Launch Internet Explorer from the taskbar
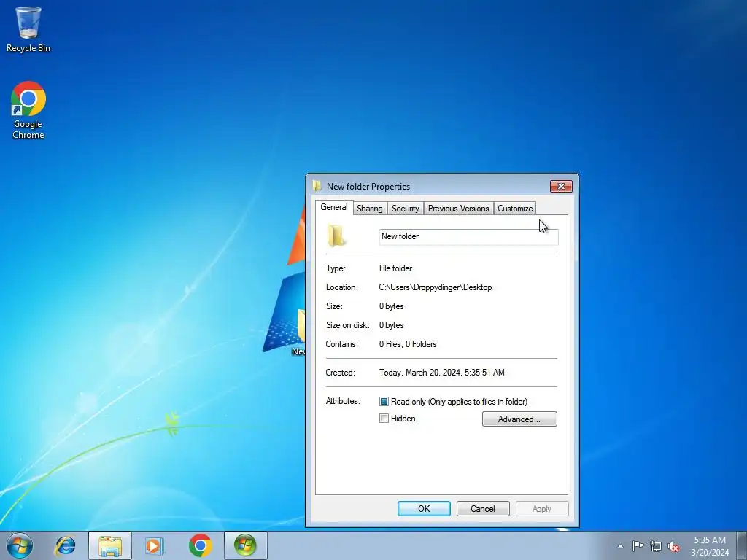 click(x=65, y=545)
